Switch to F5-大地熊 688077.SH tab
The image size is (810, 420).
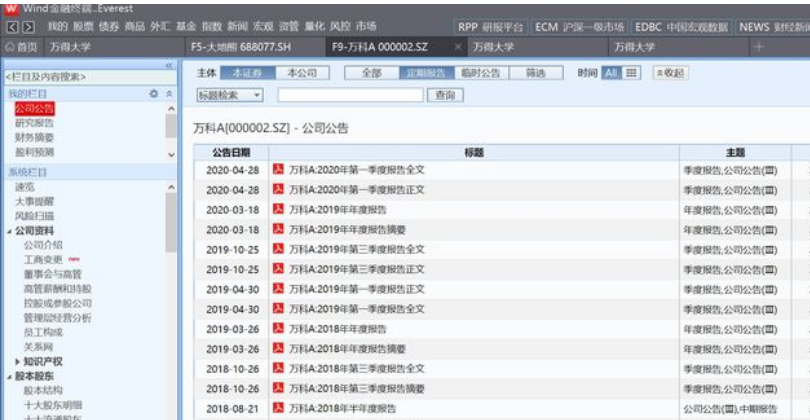[241, 47]
